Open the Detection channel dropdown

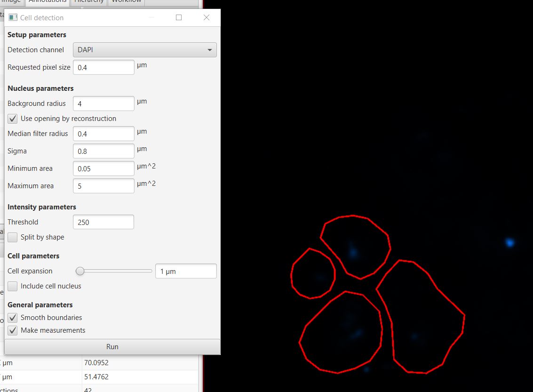[144, 49]
